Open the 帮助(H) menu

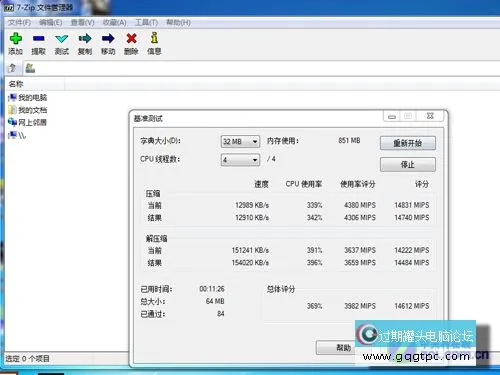coord(178,23)
